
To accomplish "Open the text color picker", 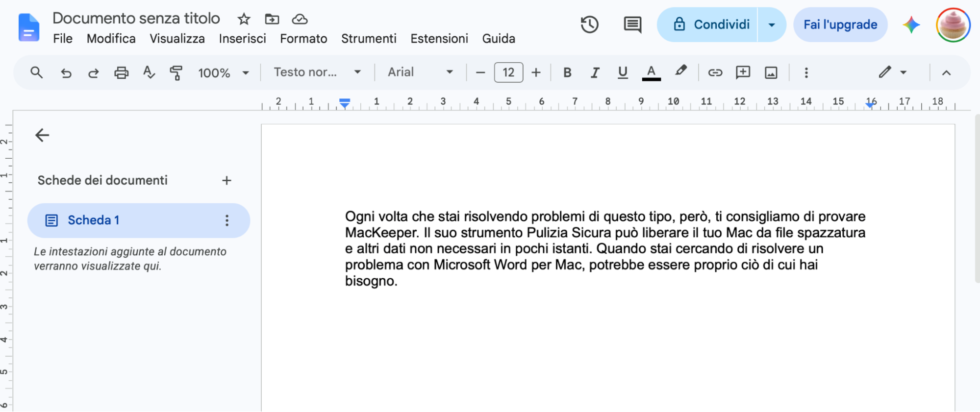I will point(651,73).
